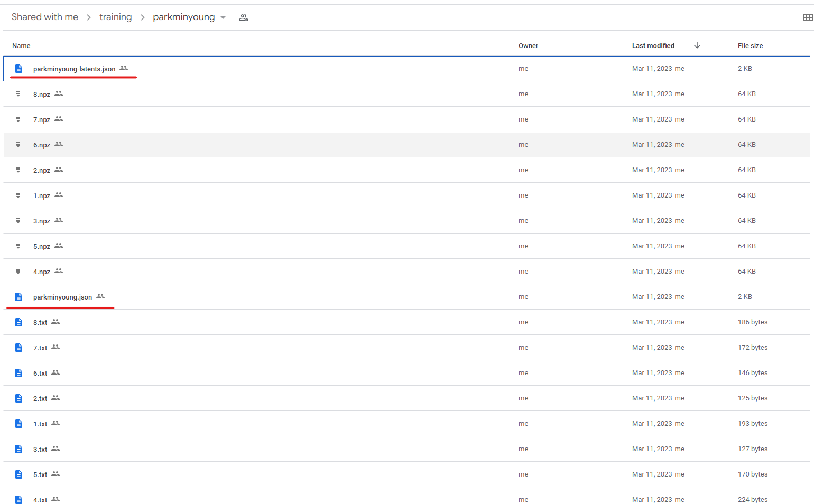The width and height of the screenshot is (814, 504).
Task: Open parkminyoung.json from the list
Action: (x=62, y=296)
